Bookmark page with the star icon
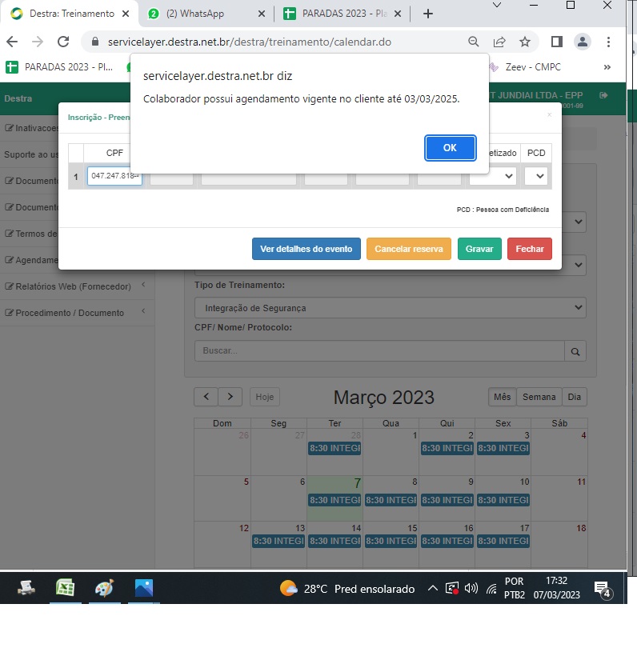This screenshot has height=672, width=637. pos(524,42)
